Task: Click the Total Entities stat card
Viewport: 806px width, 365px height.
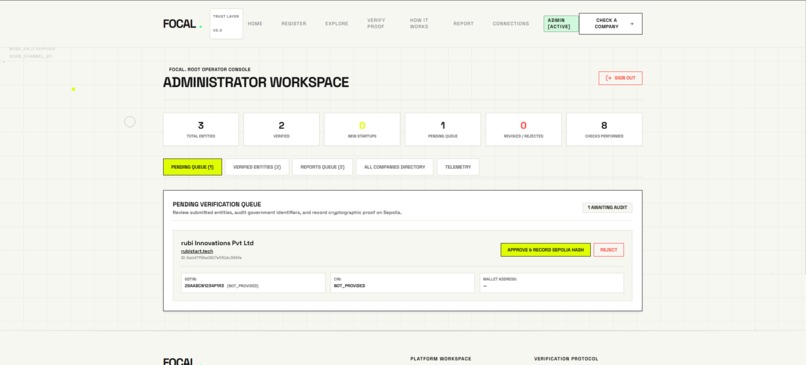Action: pyautogui.click(x=201, y=130)
